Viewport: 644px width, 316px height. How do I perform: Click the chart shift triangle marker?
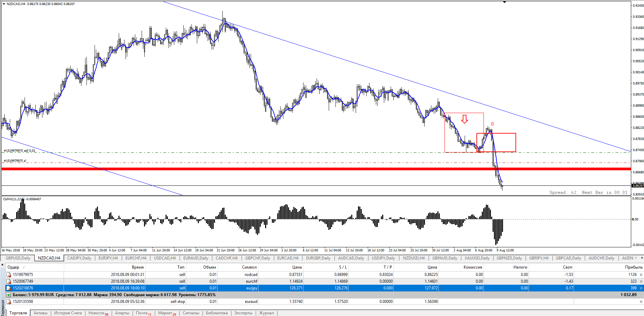coord(504,2)
